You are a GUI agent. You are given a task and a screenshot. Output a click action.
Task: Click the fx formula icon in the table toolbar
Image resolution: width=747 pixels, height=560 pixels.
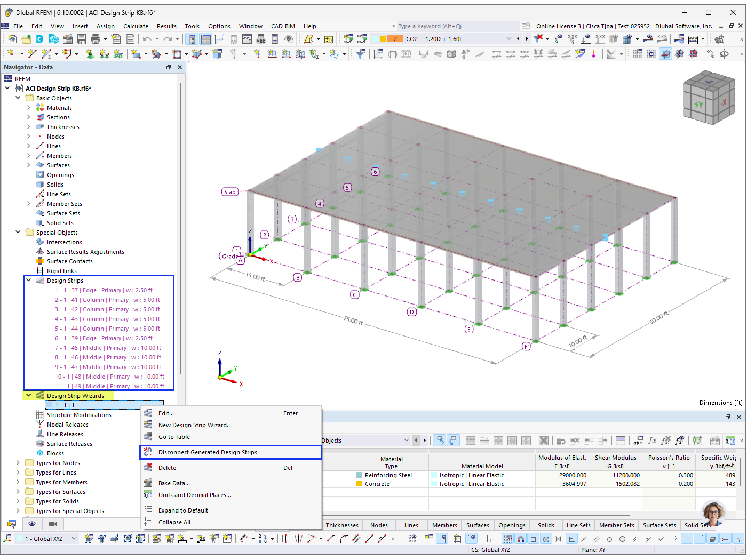tap(653, 440)
